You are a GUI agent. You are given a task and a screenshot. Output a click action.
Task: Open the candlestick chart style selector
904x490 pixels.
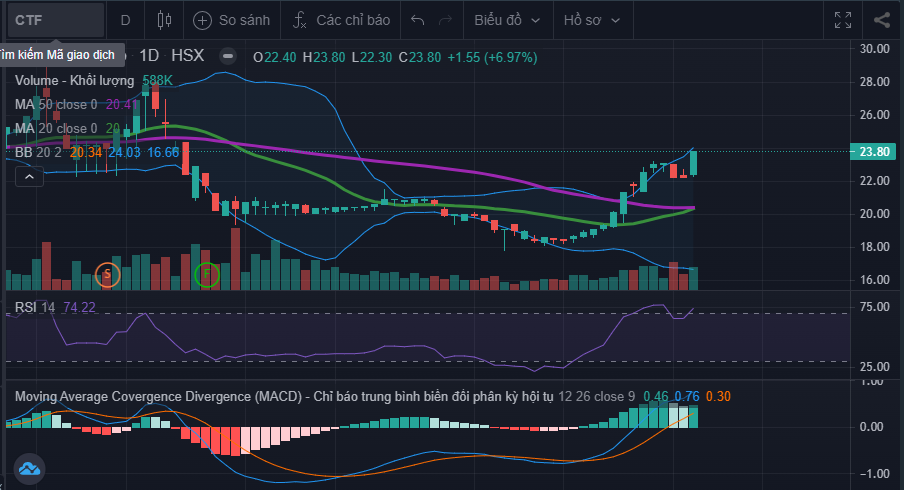pos(164,20)
